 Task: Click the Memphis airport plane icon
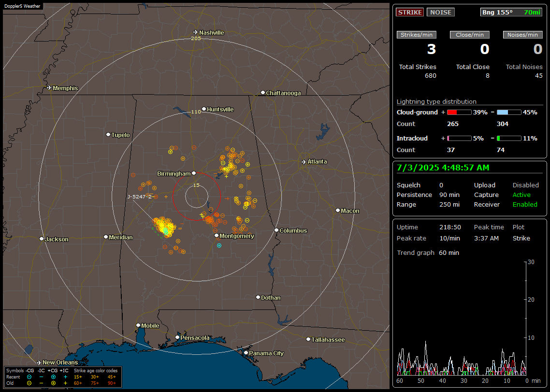tap(49, 87)
